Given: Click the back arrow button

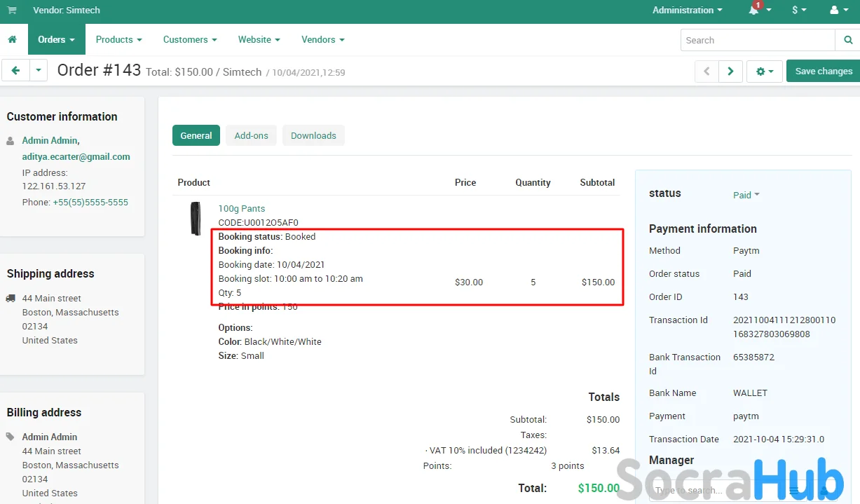Looking at the screenshot, I should coord(15,71).
